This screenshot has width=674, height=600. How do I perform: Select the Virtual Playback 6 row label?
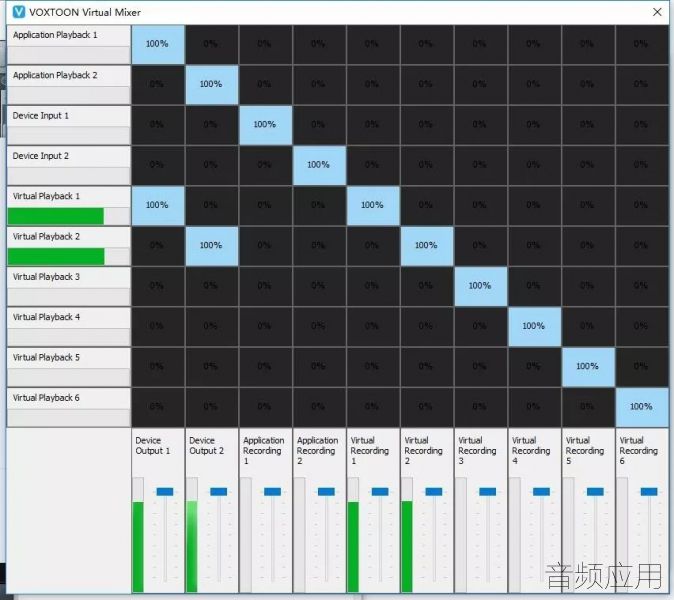tap(46, 398)
